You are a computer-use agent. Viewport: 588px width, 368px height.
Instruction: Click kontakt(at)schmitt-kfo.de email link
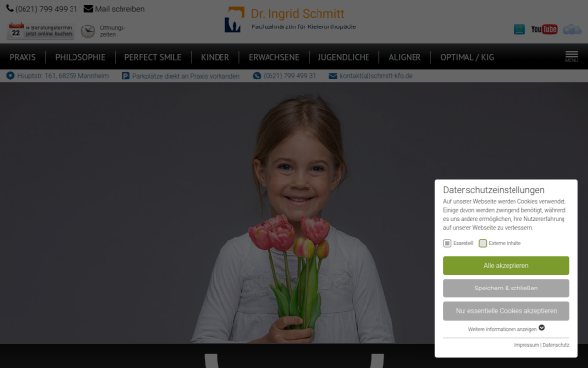pyautogui.click(x=375, y=76)
